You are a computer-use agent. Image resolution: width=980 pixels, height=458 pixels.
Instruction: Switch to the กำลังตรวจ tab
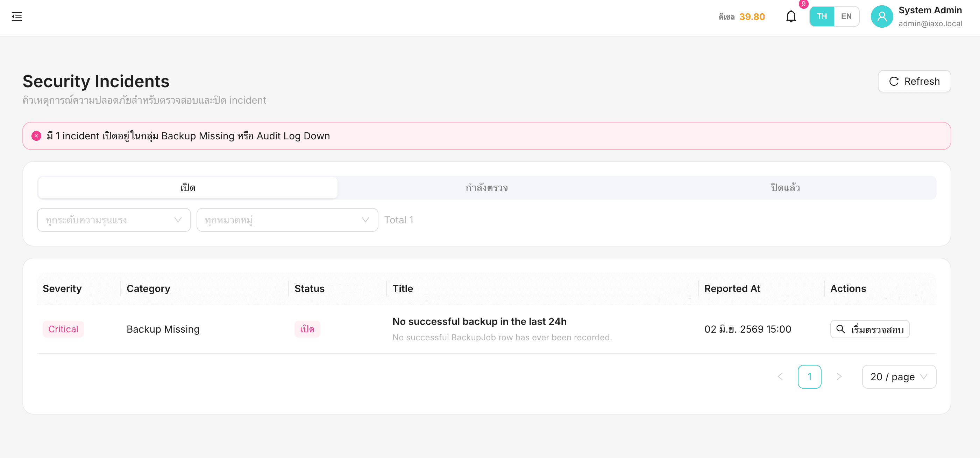(x=487, y=187)
